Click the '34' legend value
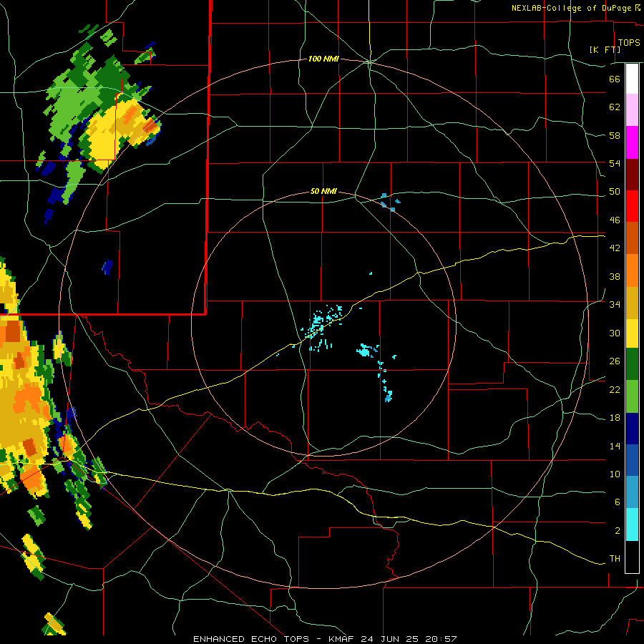 point(615,305)
